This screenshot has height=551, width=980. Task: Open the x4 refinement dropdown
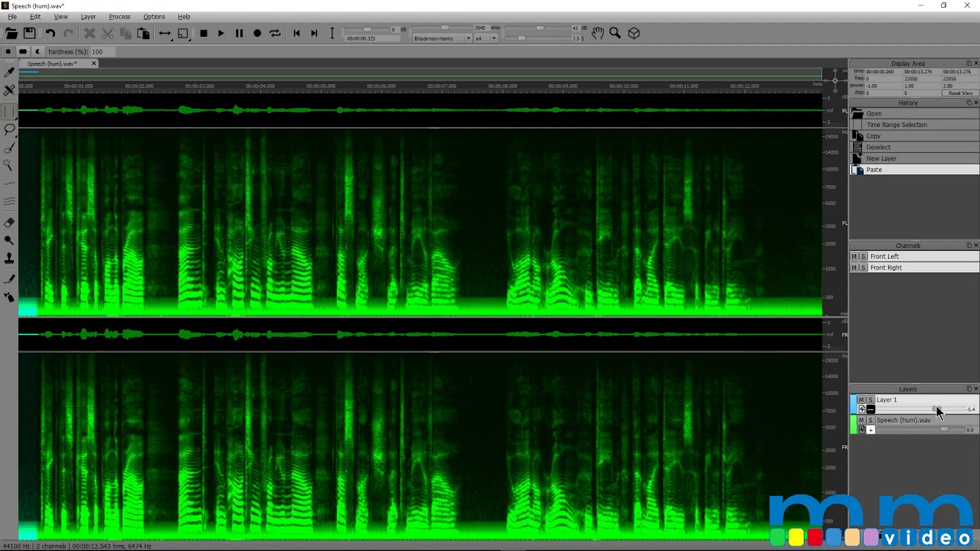point(485,38)
